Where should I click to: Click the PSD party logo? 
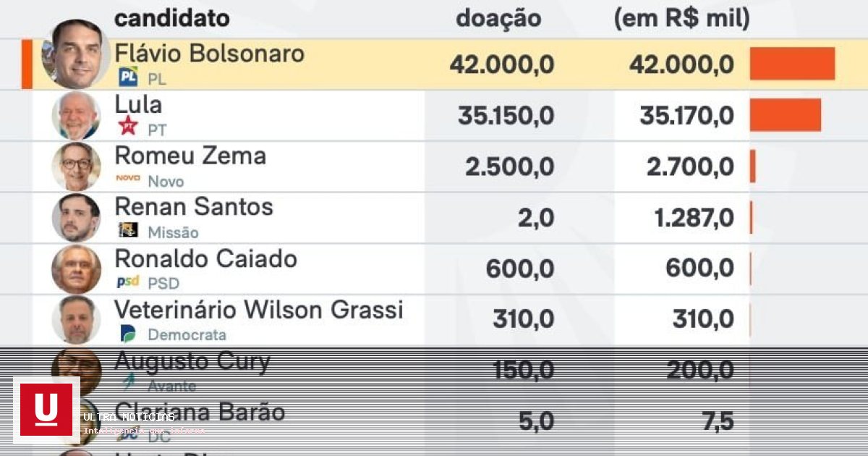[x=128, y=282]
